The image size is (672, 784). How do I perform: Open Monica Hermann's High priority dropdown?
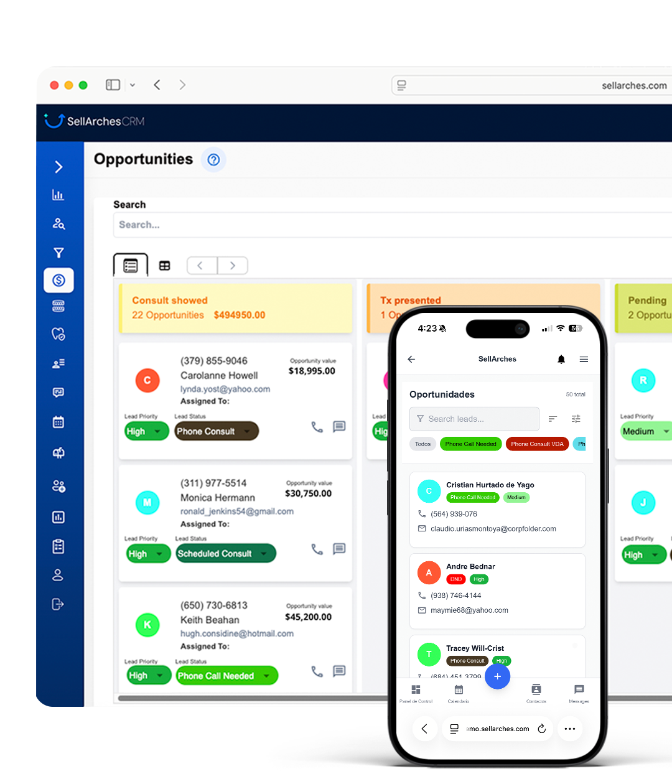(x=148, y=554)
